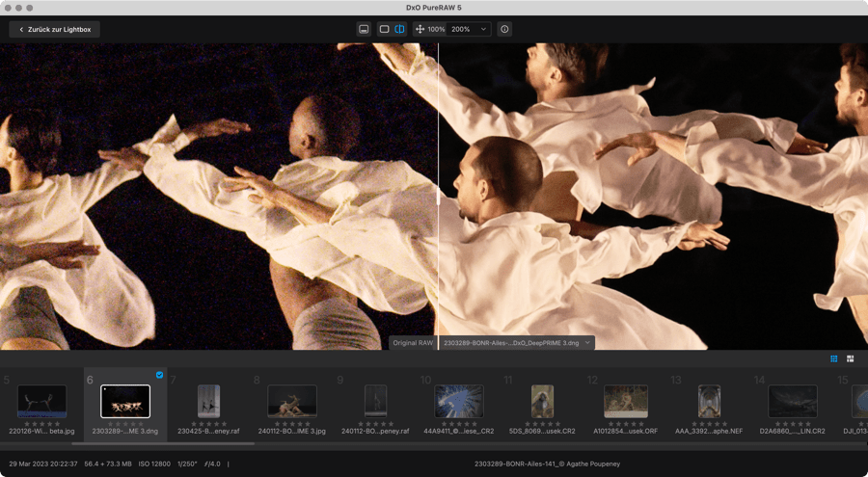Click the 1/250" shutter speed text
Image resolution: width=868 pixels, height=477 pixels.
click(188, 464)
